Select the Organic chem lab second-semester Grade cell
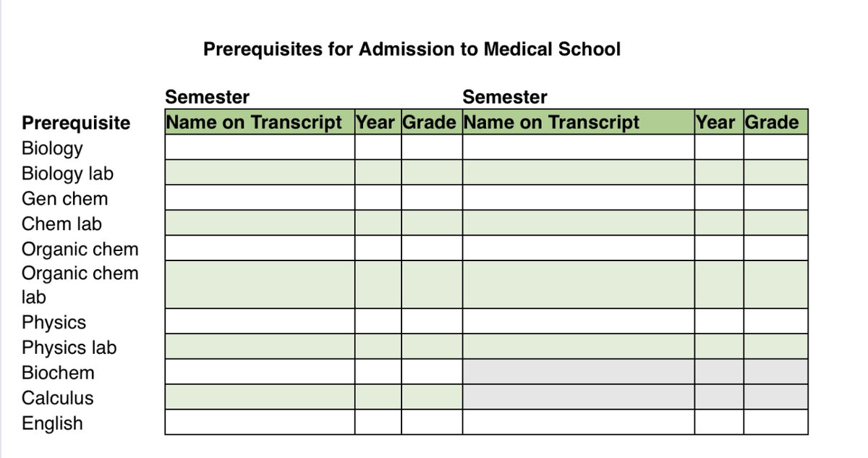Screen dimensions: 868x458 pyautogui.click(x=775, y=284)
